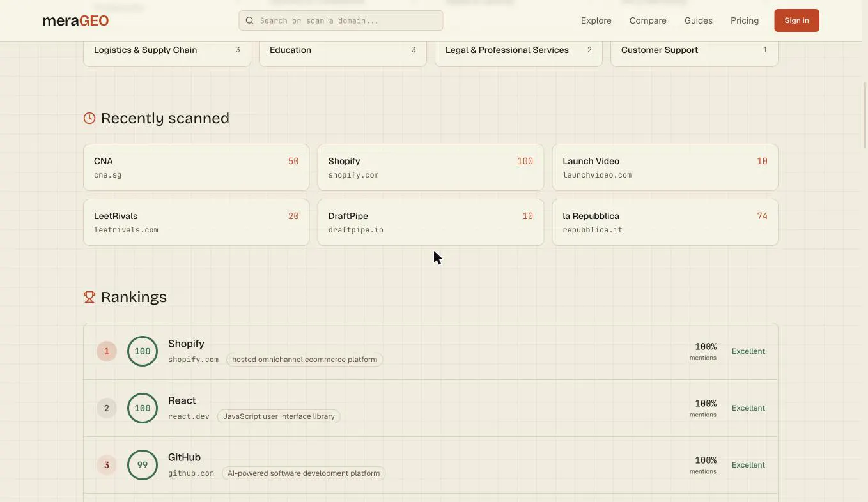Screen dimensions: 868x502
Task: Click the Recently scanned heading
Action: [165, 118]
